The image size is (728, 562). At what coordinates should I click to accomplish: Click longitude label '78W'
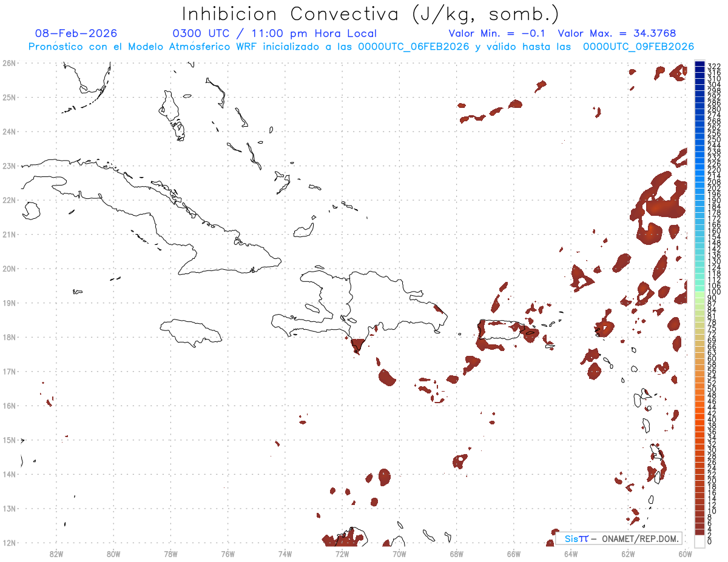(170, 553)
